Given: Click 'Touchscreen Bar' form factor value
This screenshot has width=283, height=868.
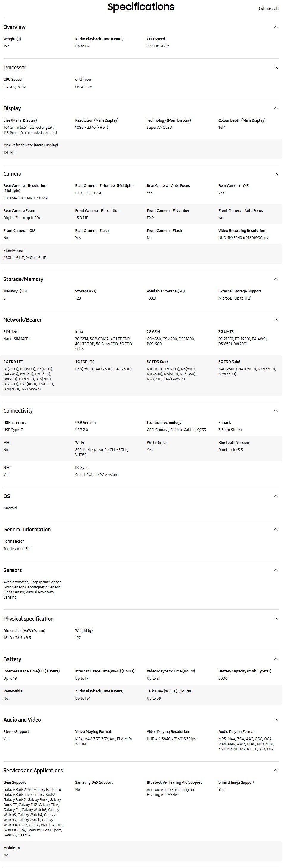Looking at the screenshot, I should pyautogui.click(x=17, y=548).
